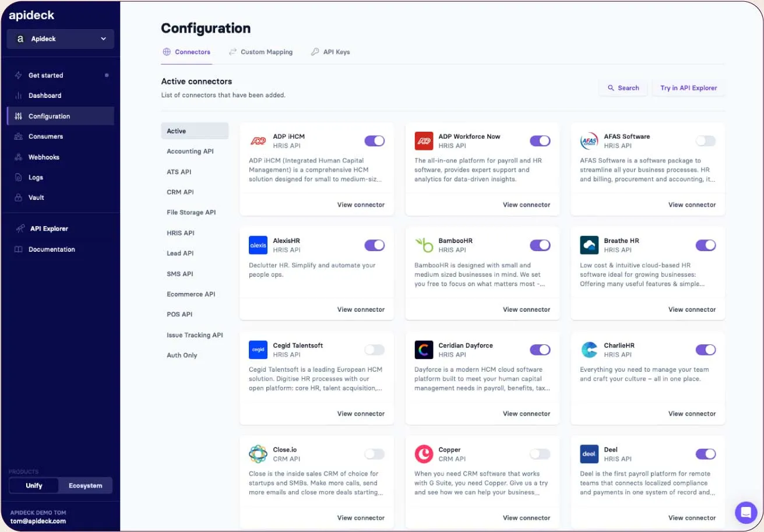The image size is (764, 532).
Task: Click the ADP Workforce Now logo
Action: click(x=424, y=141)
